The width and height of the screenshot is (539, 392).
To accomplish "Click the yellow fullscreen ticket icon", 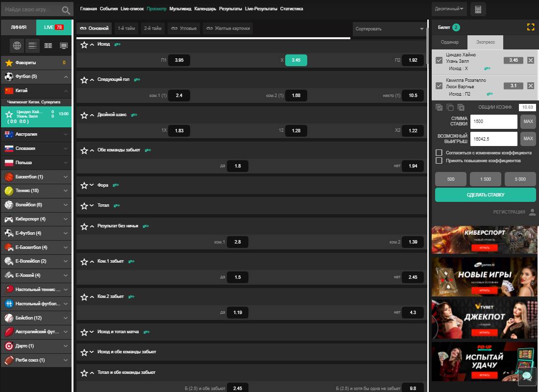I will pyautogui.click(x=530, y=27).
